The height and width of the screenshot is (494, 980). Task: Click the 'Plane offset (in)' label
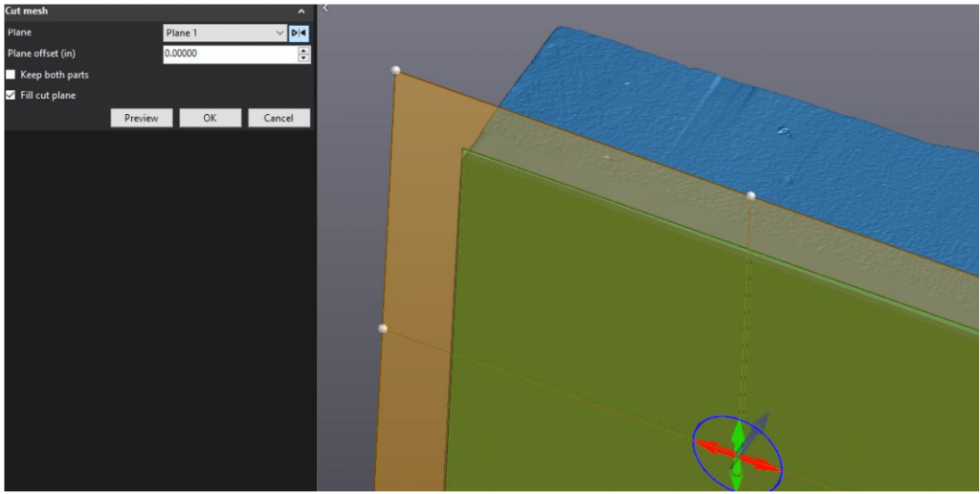[x=41, y=54]
